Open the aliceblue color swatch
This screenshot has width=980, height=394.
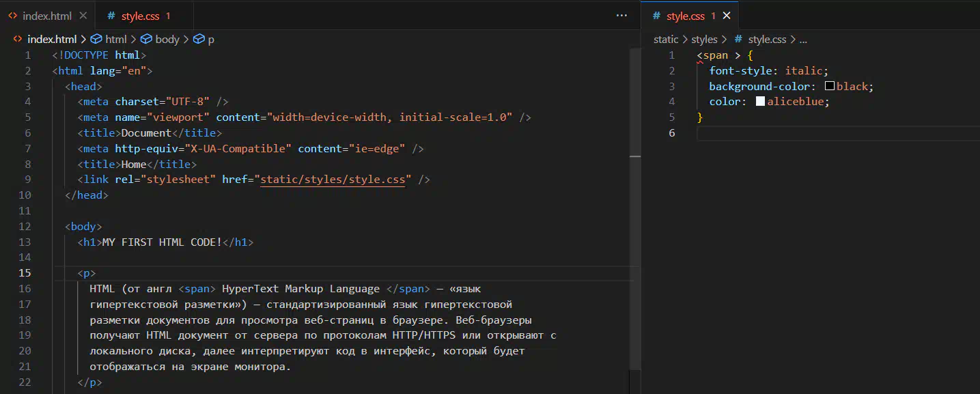click(x=760, y=102)
